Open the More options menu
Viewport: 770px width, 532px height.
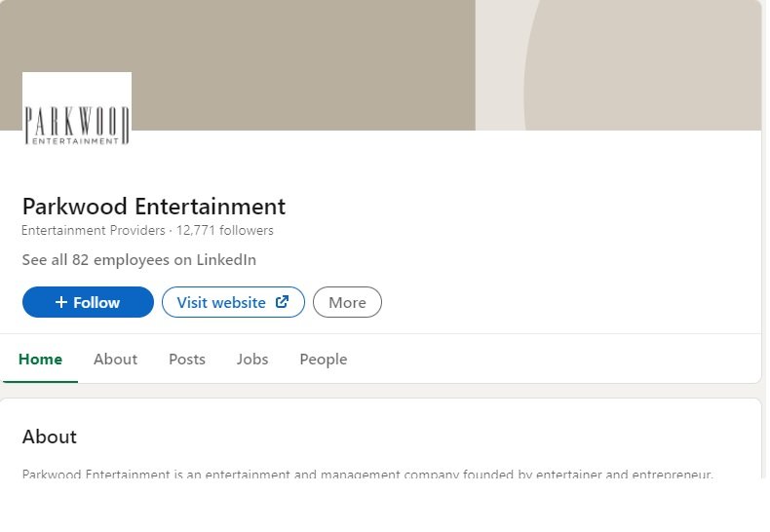coord(347,302)
